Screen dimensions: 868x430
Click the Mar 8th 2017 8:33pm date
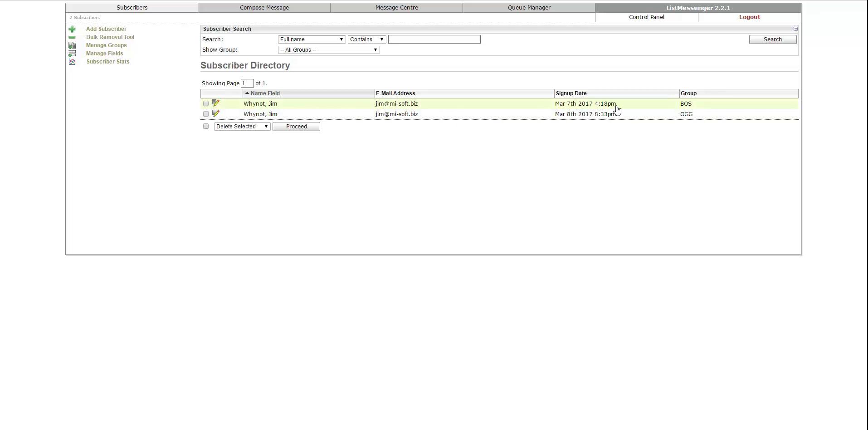click(585, 114)
